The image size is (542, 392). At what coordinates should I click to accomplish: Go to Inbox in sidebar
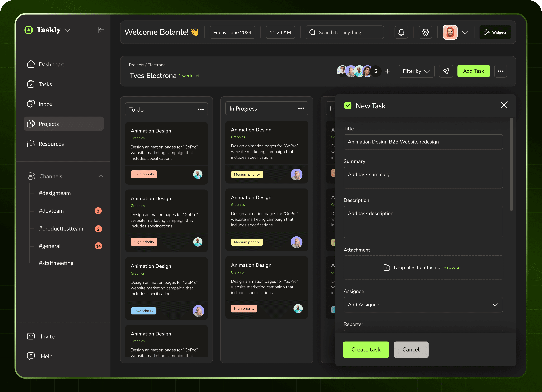[x=45, y=104]
